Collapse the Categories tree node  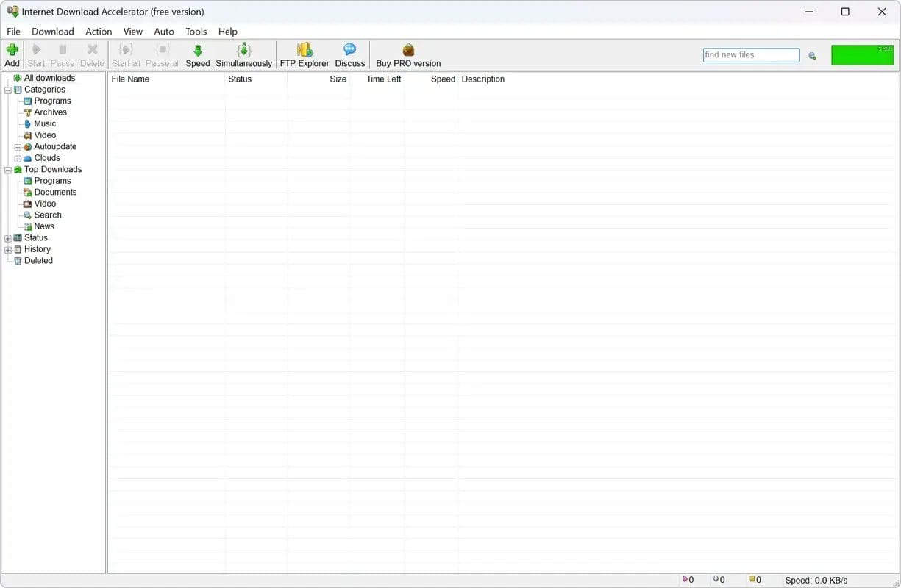pos(8,90)
